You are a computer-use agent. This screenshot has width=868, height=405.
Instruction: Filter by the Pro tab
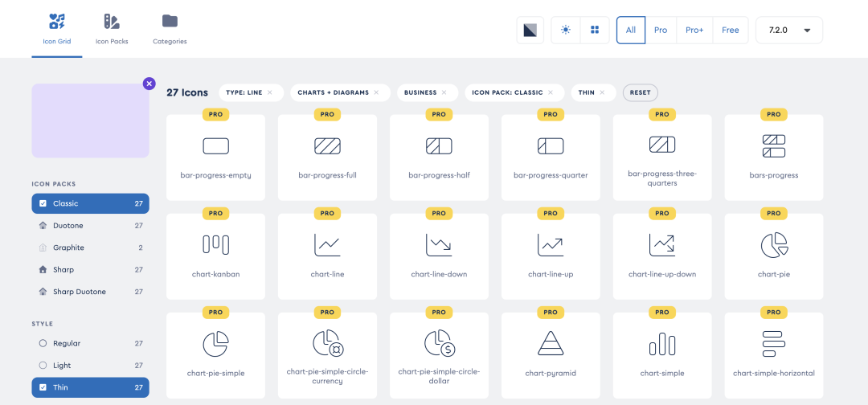[x=661, y=30]
